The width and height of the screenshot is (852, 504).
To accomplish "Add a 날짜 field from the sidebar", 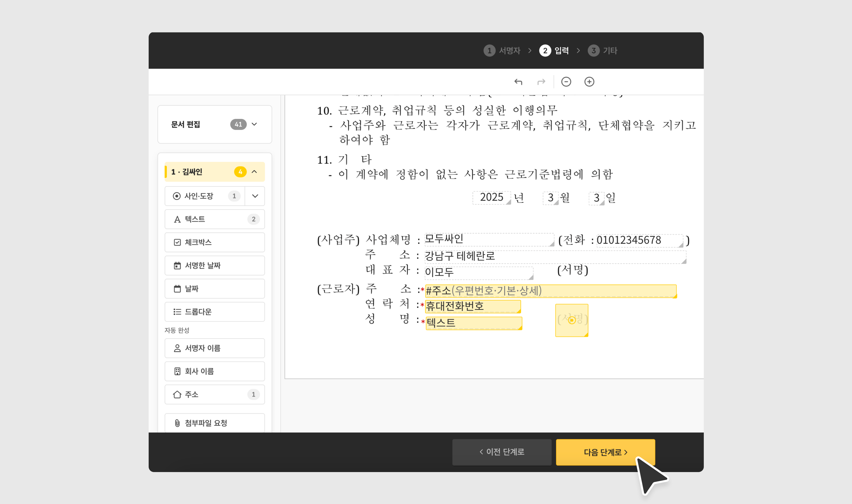I will 215,288.
